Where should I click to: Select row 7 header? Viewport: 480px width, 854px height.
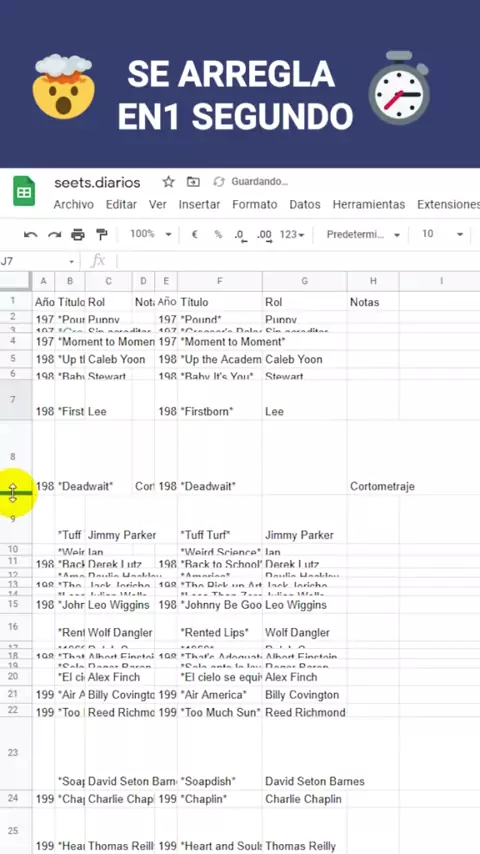[x=16, y=400]
